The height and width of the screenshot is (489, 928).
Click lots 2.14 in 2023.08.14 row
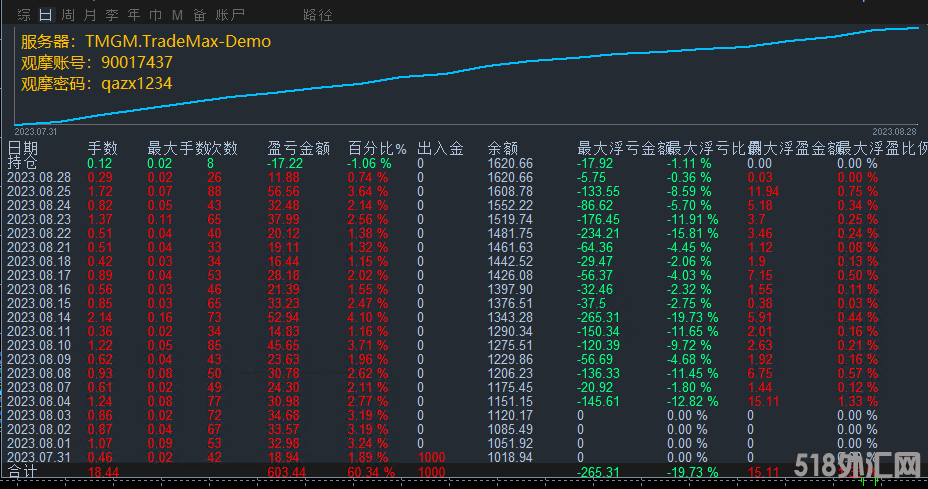(100, 318)
